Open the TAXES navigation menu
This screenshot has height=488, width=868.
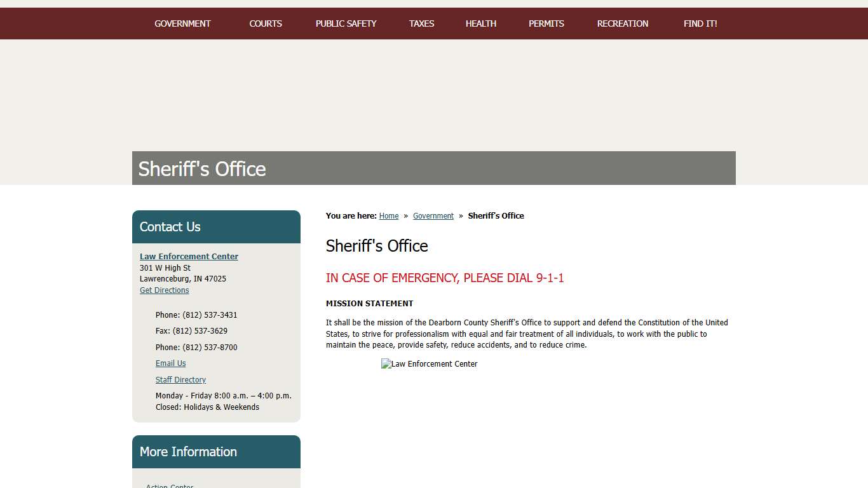421,24
